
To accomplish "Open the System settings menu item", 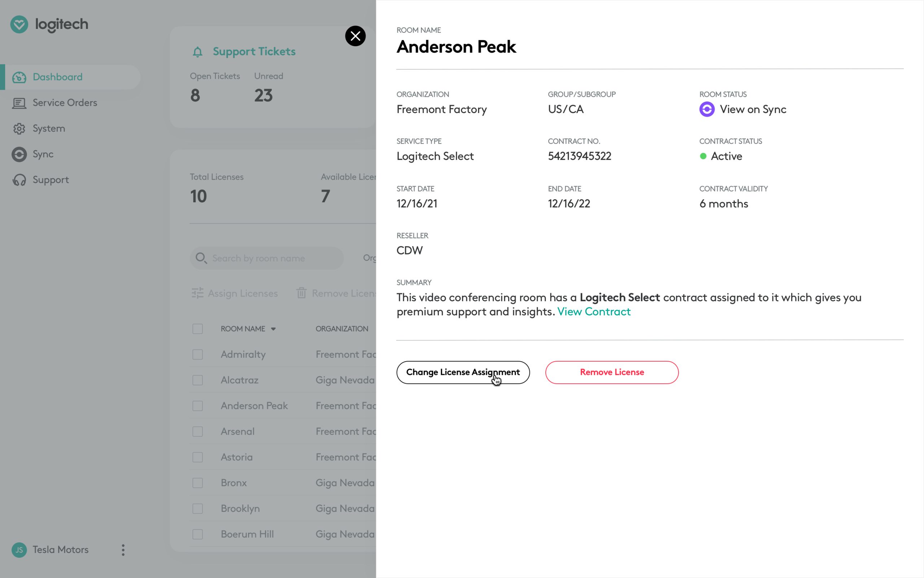I will (x=49, y=129).
